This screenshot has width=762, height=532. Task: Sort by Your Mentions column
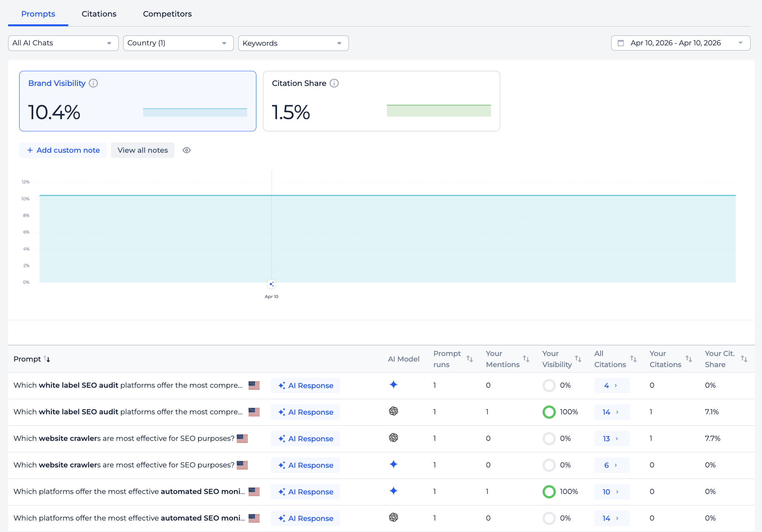coord(526,359)
